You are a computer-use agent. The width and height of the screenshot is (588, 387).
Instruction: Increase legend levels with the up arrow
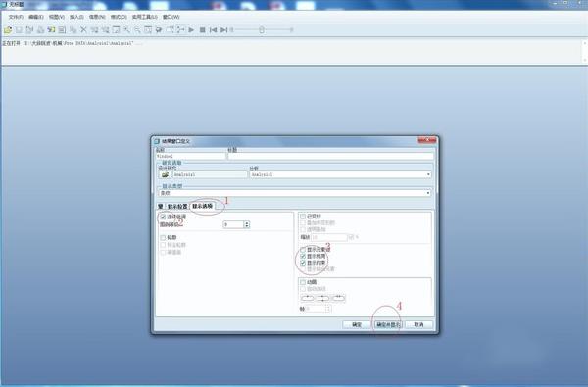[246, 223]
